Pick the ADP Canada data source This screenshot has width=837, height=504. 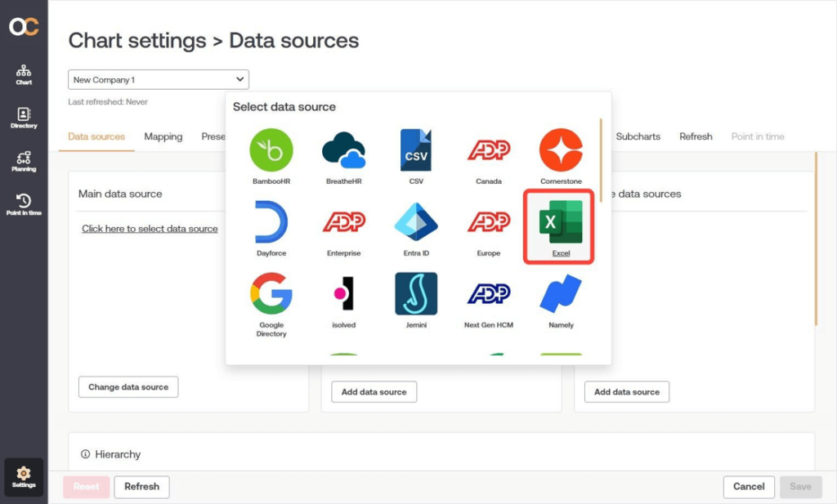click(488, 151)
